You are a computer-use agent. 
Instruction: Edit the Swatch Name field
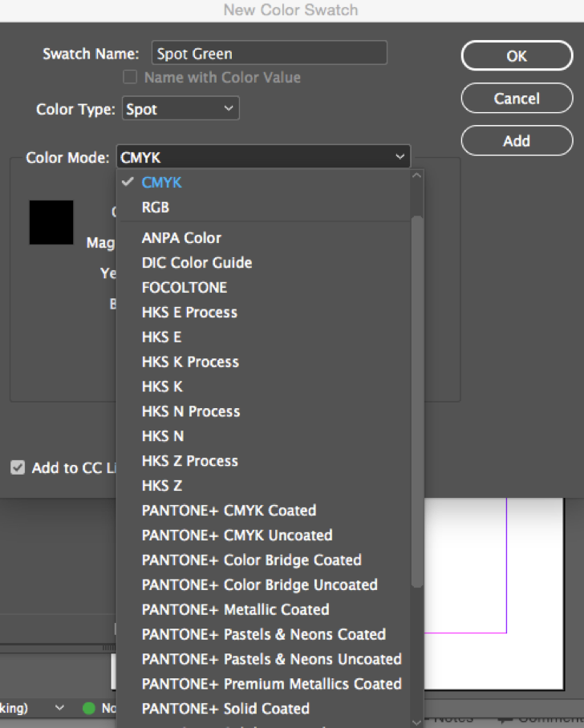coord(269,53)
